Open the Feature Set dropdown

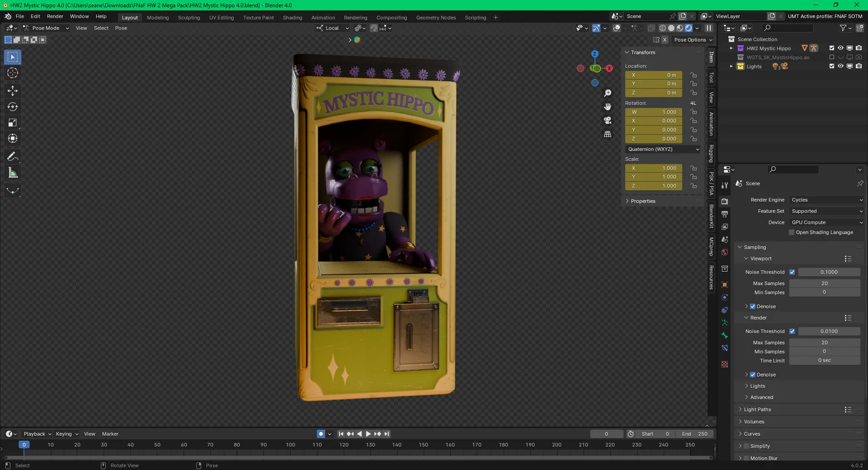coord(827,211)
